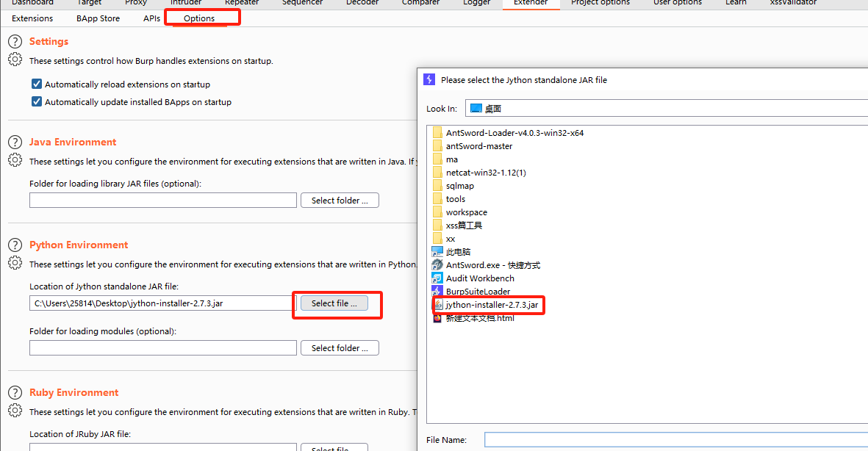Viewport: 868px width, 451px height.
Task: Click Select folder for loading Python modules
Action: click(x=340, y=348)
